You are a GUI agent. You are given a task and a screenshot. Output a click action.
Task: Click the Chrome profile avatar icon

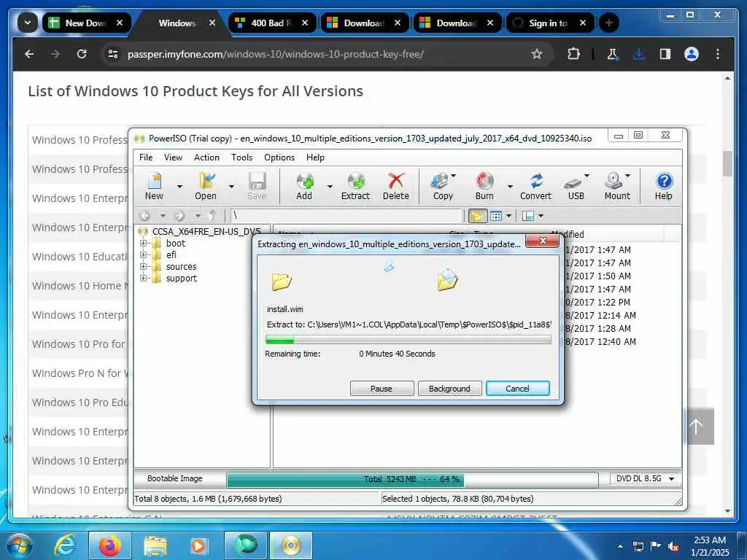pyautogui.click(x=692, y=54)
